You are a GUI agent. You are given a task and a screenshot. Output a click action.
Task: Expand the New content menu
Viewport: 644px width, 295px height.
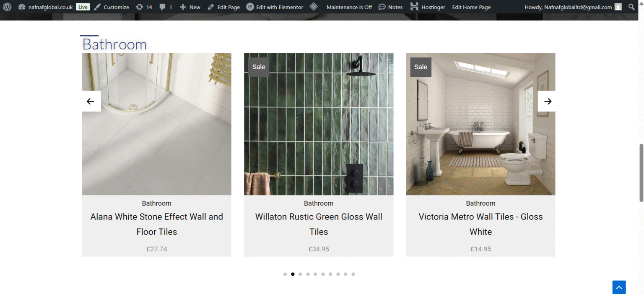[190, 7]
